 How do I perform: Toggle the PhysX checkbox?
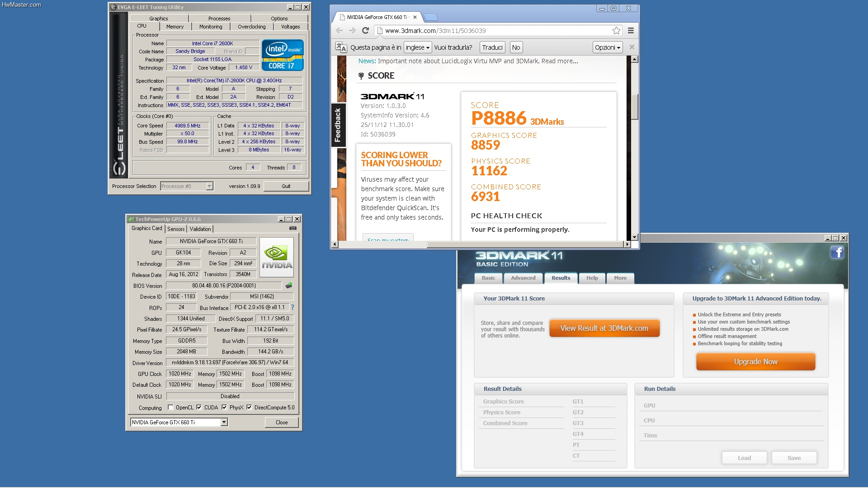(x=224, y=408)
